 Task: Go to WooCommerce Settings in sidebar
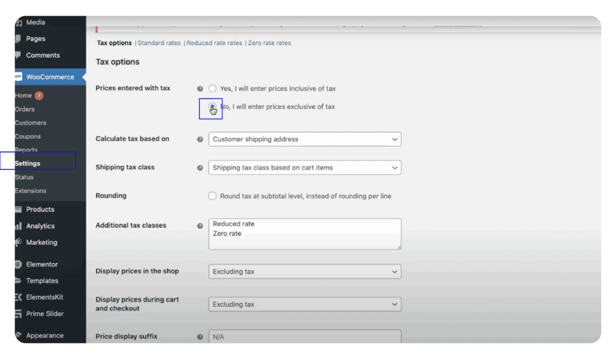28,163
